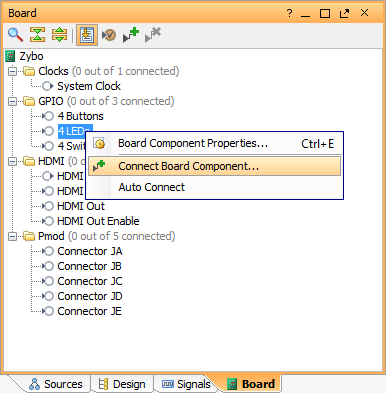Click the HDMI Out Enable port icon
The height and width of the screenshot is (393, 386).
pyautogui.click(x=48, y=221)
